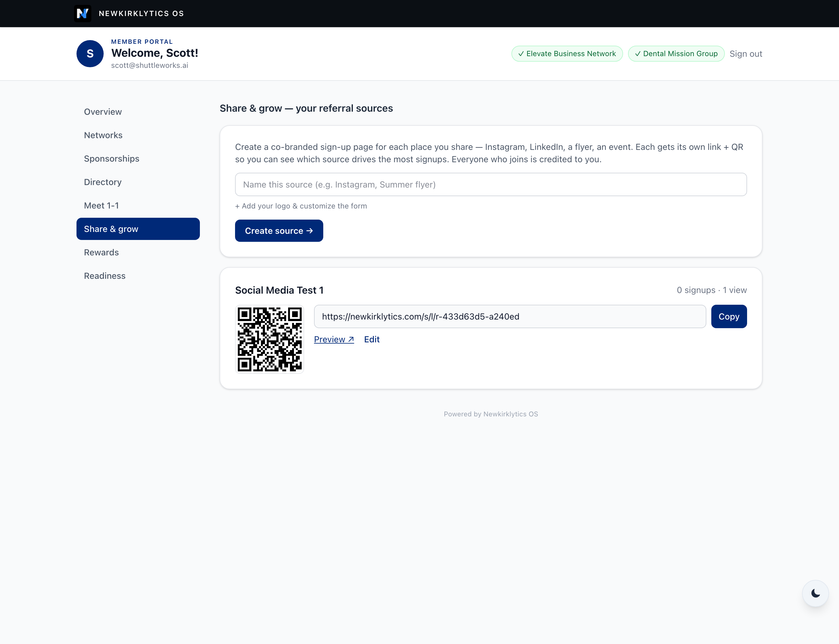Click the referral URL text field
This screenshot has width=839, height=644.
click(x=510, y=317)
